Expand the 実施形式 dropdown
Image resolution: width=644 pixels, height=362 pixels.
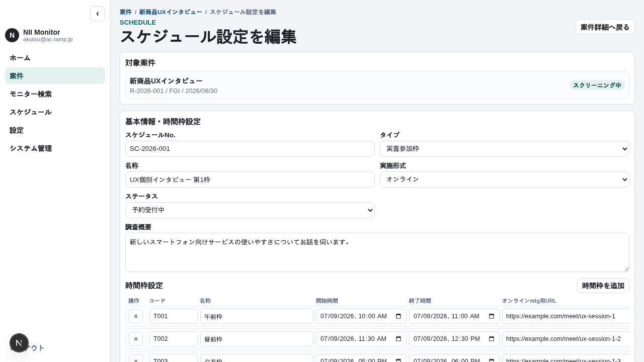pyautogui.click(x=505, y=179)
